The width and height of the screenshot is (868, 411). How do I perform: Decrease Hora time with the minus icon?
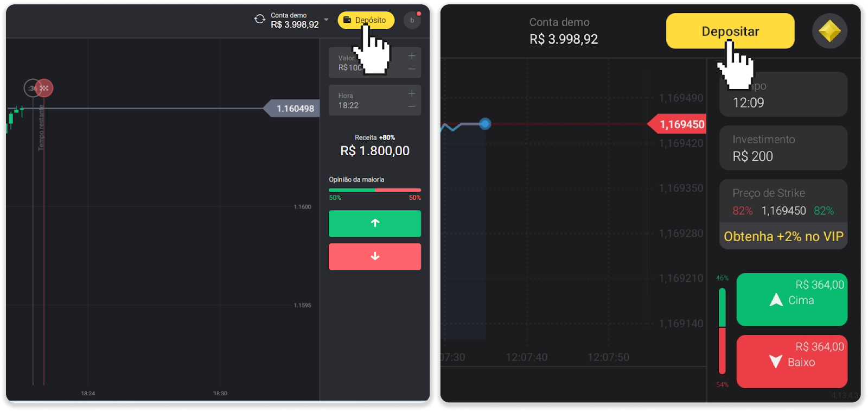(412, 106)
